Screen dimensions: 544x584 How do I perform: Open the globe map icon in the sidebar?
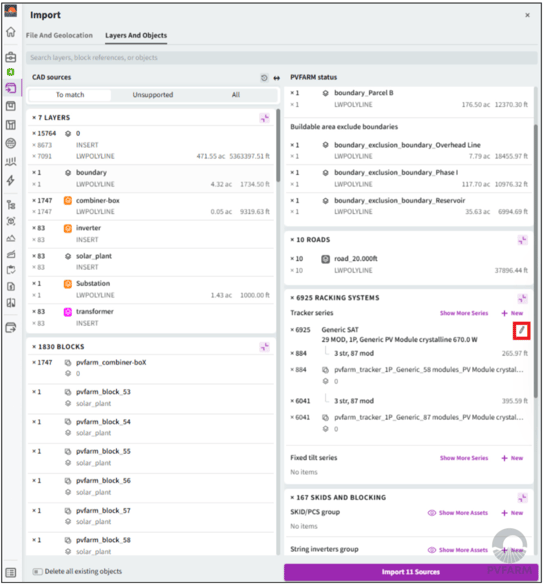[x=11, y=143]
